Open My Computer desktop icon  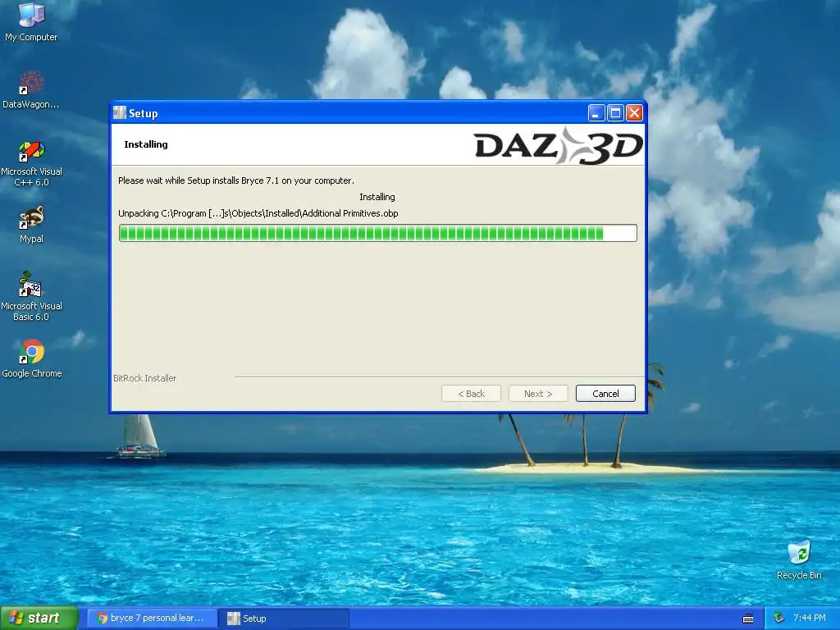31,21
